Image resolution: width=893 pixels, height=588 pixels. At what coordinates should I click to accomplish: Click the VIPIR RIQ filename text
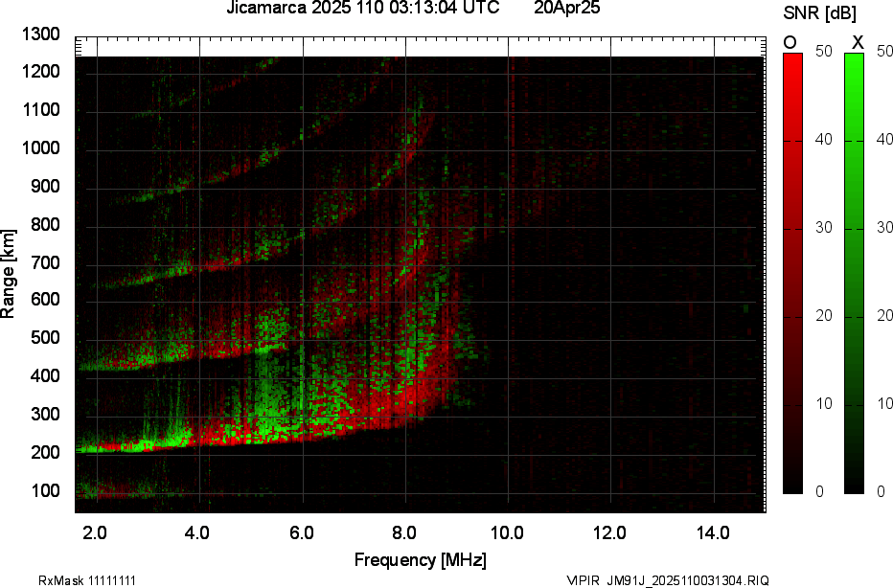668,580
